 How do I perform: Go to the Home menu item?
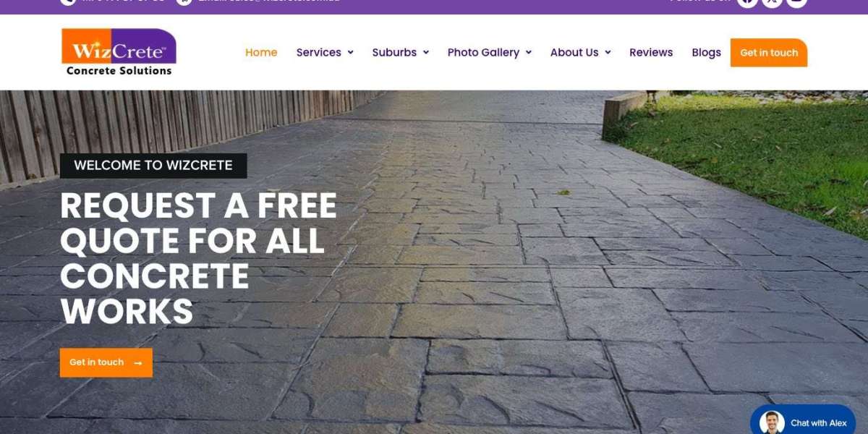pyautogui.click(x=261, y=52)
